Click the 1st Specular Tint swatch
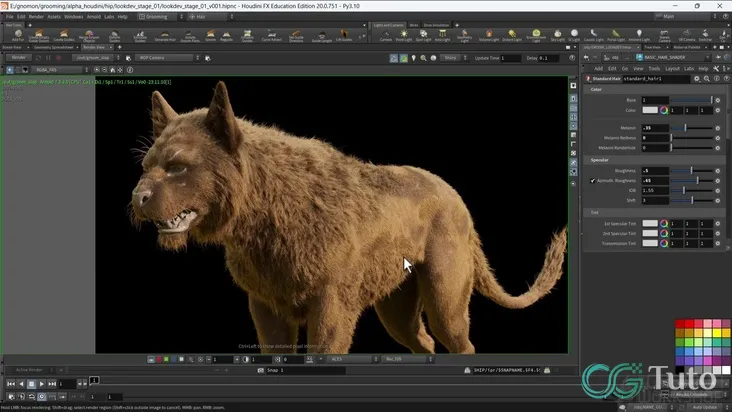The width and height of the screenshot is (732, 412). [650, 223]
